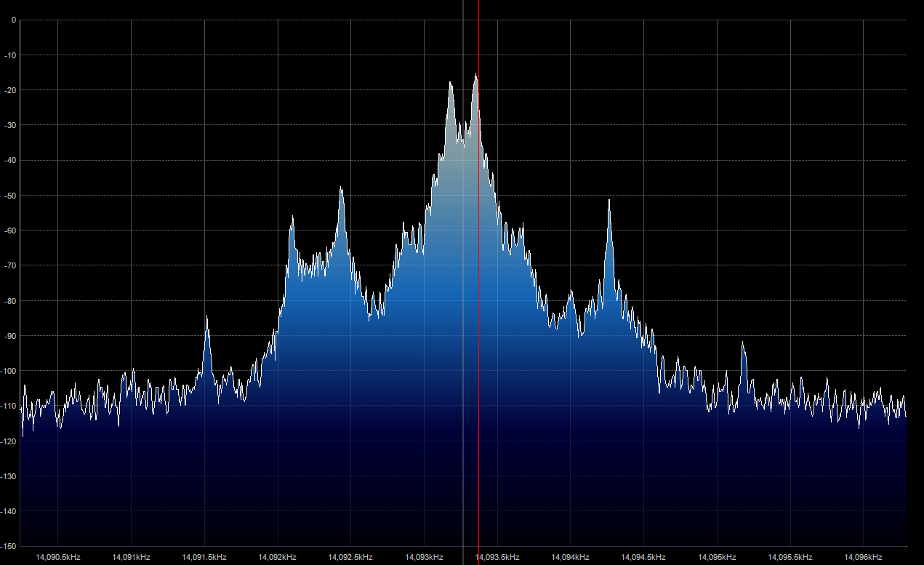Select the 14,092.5kHz frequency axis label
The image size is (924, 565).
coord(350,557)
